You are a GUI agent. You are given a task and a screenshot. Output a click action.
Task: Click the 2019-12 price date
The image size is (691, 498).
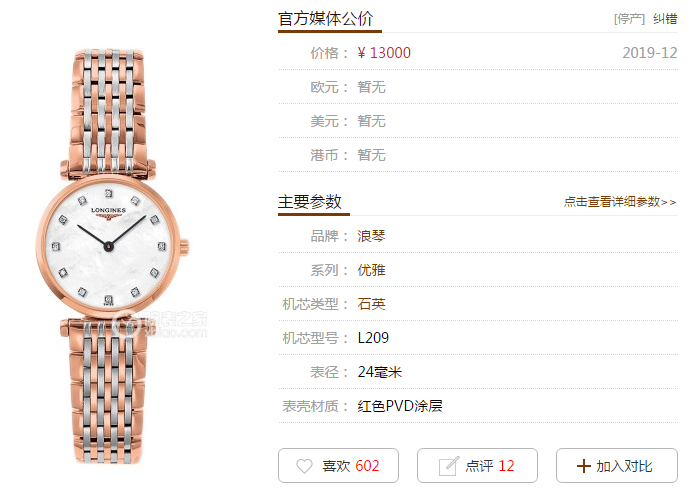650,53
